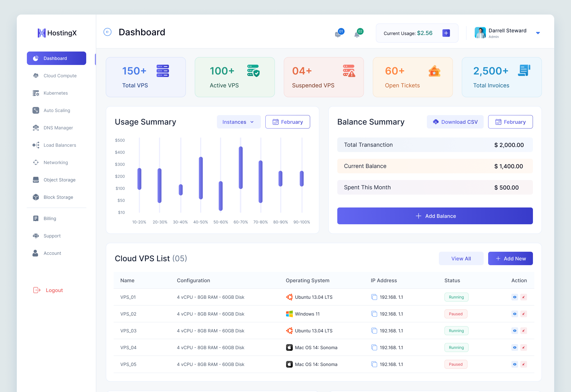Click the plus icon next to Current Usage

click(446, 33)
